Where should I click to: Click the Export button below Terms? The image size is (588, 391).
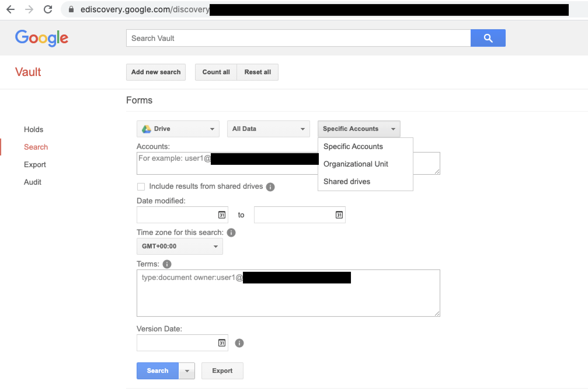click(x=222, y=371)
